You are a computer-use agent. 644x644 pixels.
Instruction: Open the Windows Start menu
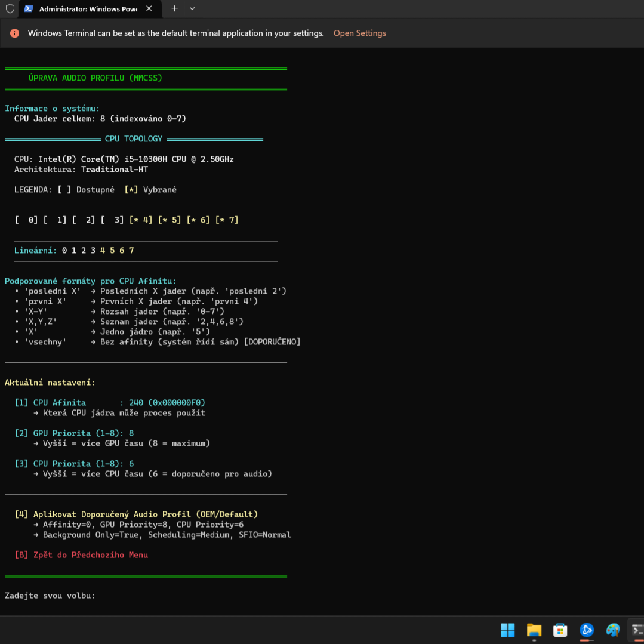[507, 630]
